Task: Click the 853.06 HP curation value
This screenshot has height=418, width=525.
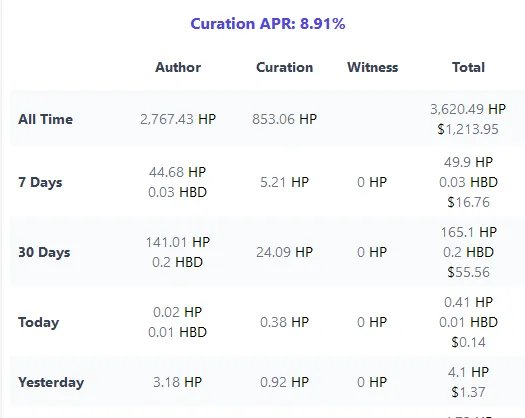Action: 285,119
